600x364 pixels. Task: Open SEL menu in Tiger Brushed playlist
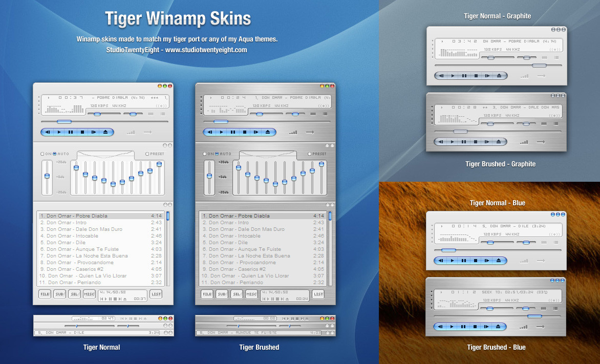(237, 294)
